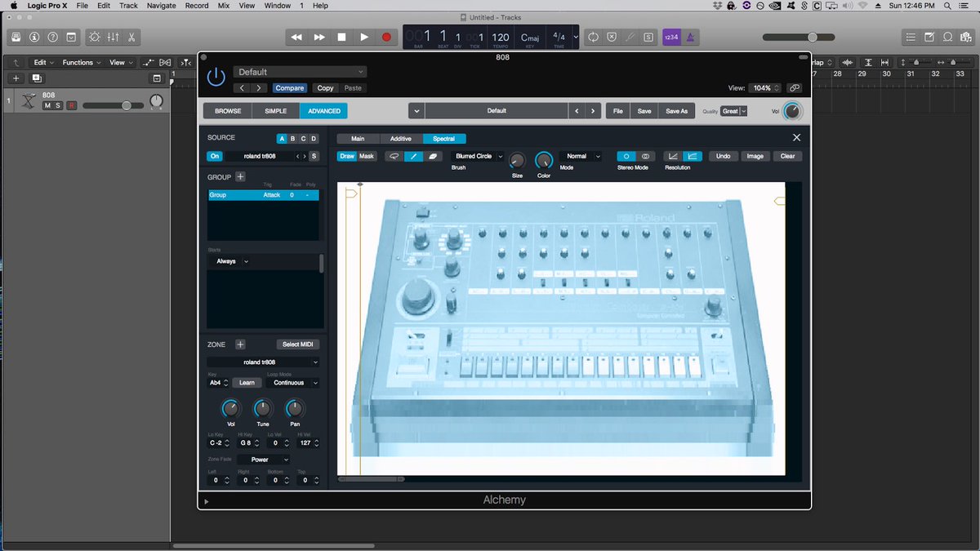Click the Compare button
Image resolution: width=980 pixels, height=551 pixels.
(290, 88)
